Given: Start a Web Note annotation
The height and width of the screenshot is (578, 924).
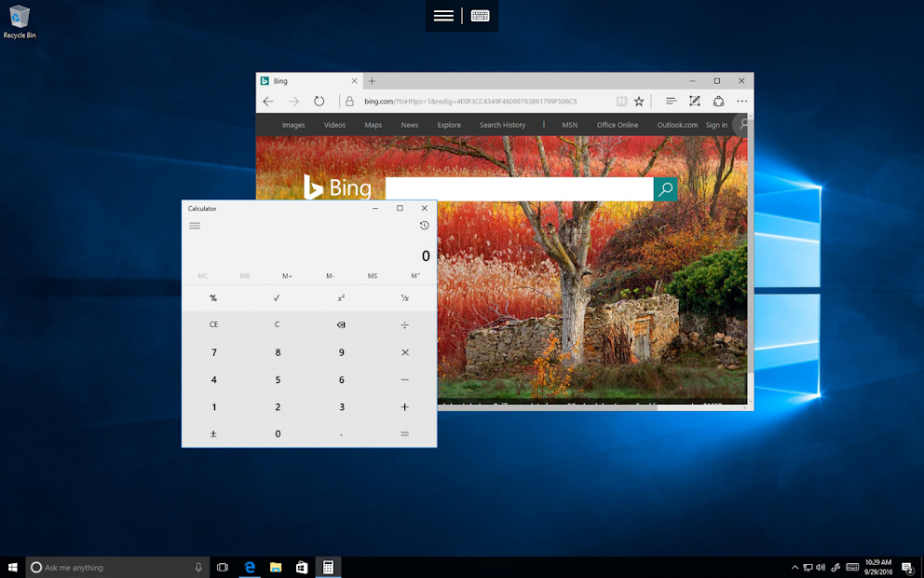Looking at the screenshot, I should [x=694, y=101].
